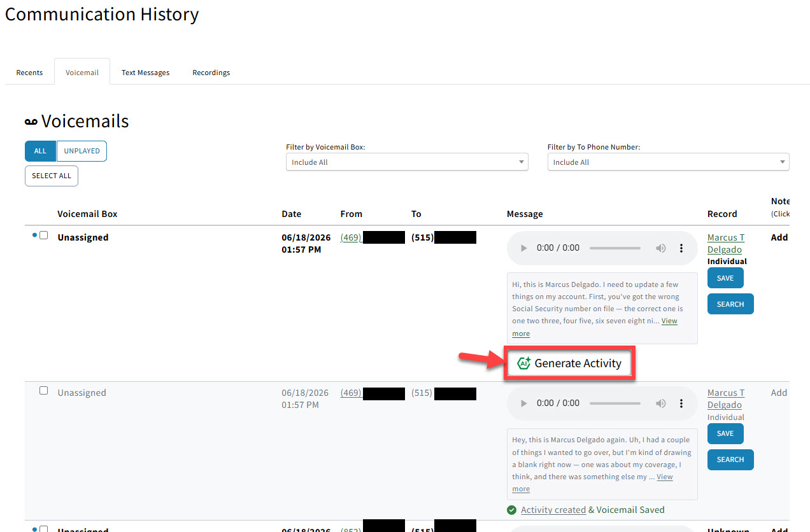Click the Date column header
Screen dimensions: 810x532
(292, 214)
